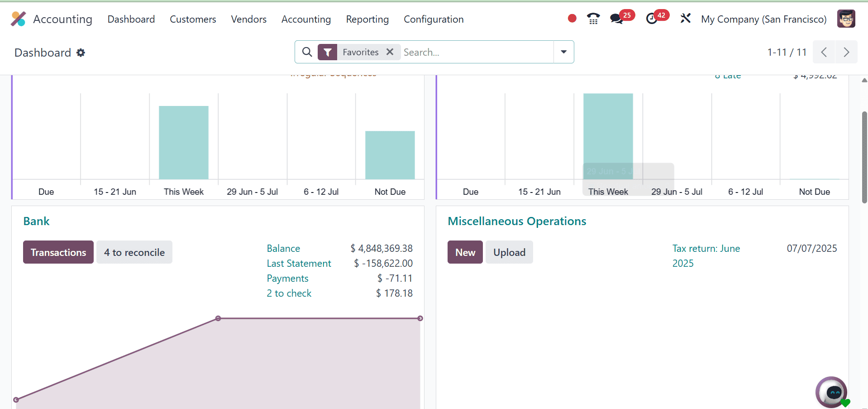Viewport: 868px width, 409px height.
Task: Click the tax return date 07/07/2025
Action: [x=812, y=248]
